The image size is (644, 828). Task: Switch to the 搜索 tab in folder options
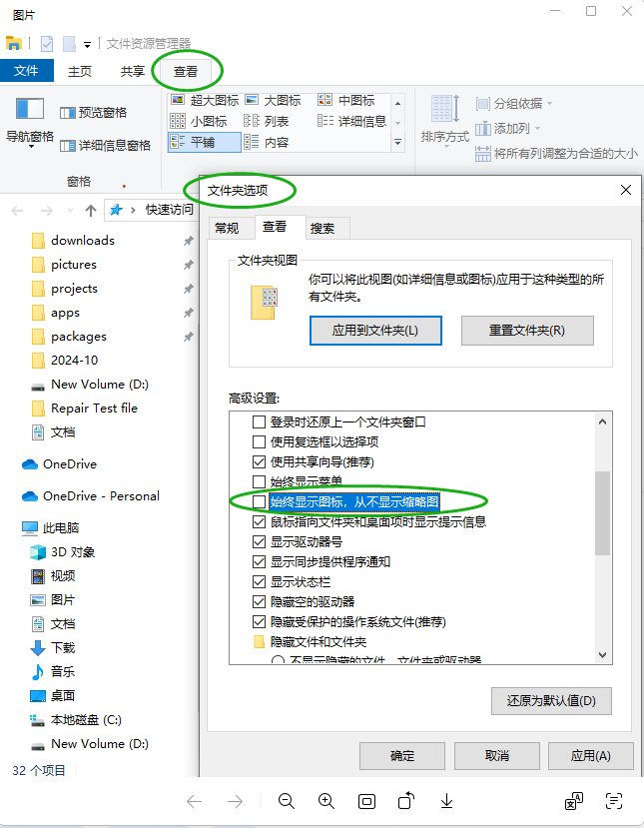(322, 228)
